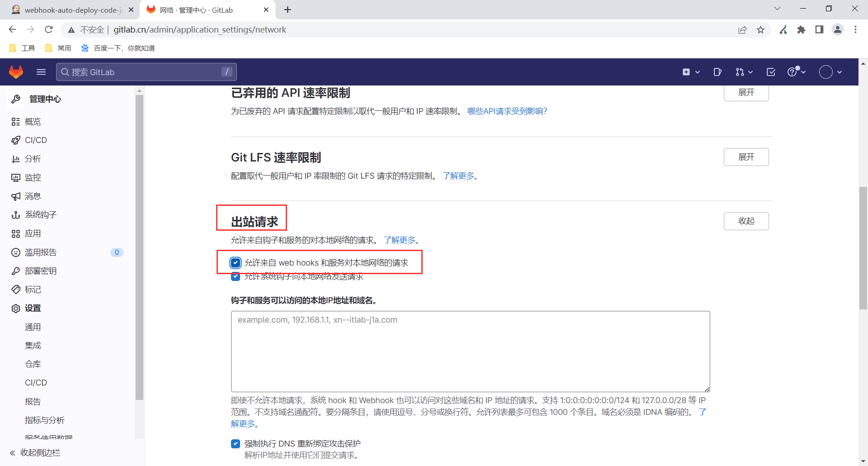The height and width of the screenshot is (466, 868).
Task: Open the 工具 bookmark folder
Action: pyautogui.click(x=22, y=48)
